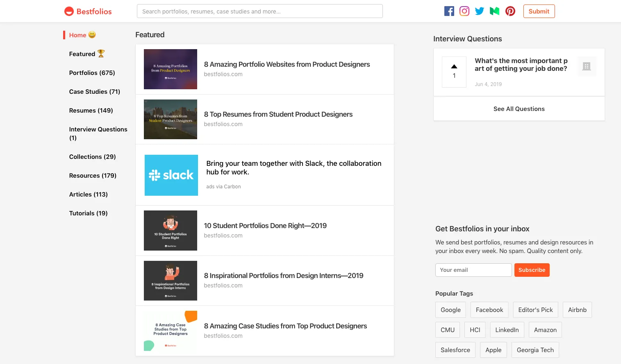
Task: Select the Georgia Tech tag
Action: coord(535,350)
